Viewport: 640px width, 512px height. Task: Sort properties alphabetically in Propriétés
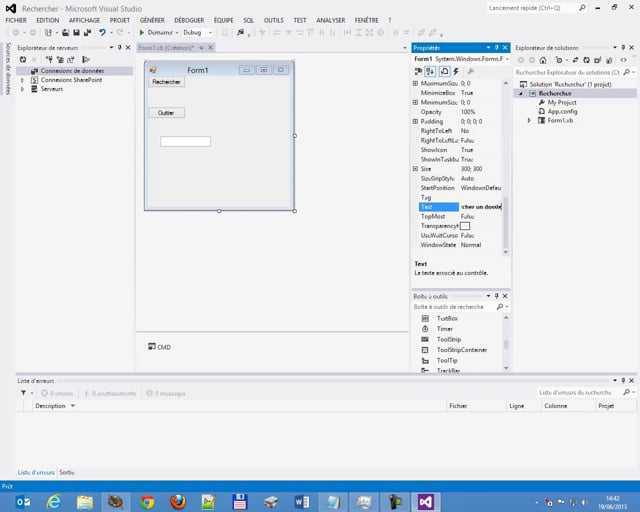(x=430, y=71)
